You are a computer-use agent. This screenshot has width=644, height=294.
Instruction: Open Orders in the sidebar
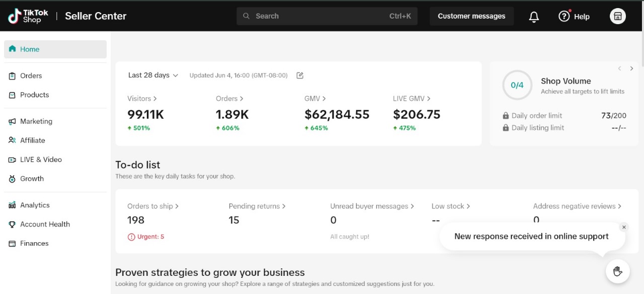coord(31,76)
